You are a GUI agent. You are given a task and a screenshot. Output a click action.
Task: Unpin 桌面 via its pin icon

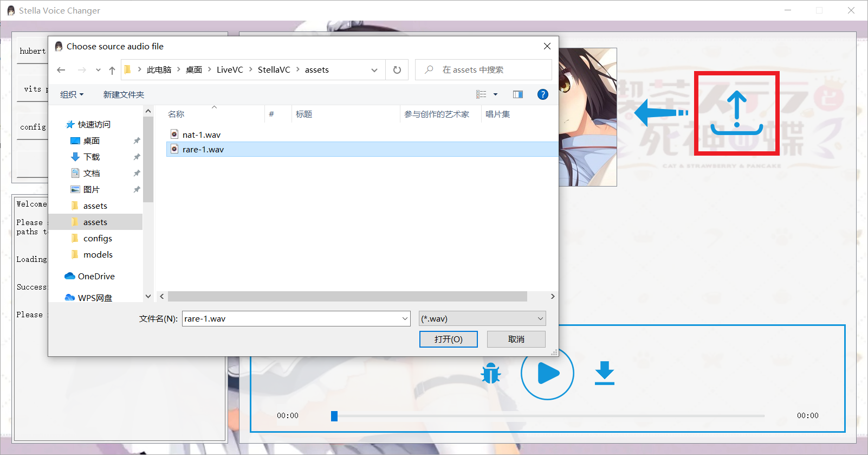(137, 140)
